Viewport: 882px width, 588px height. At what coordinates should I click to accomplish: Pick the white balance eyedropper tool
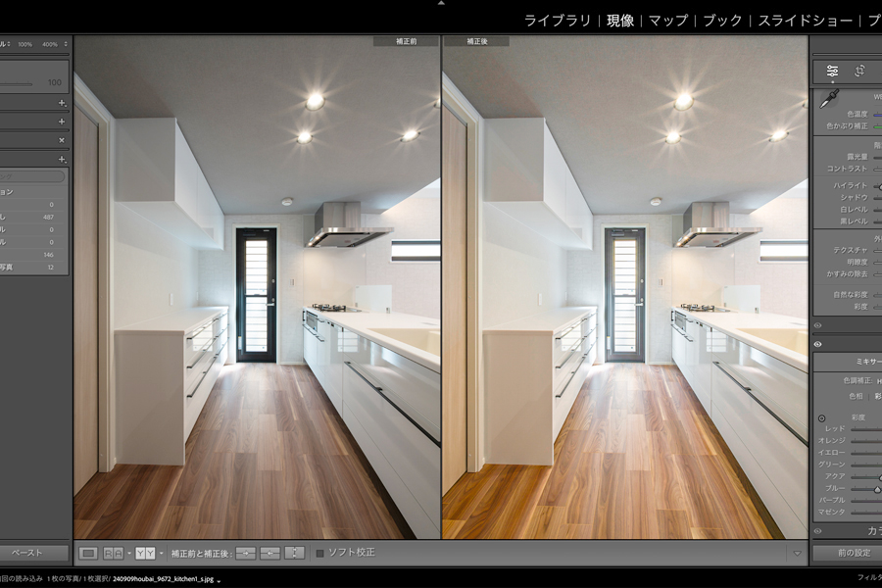coord(829,99)
